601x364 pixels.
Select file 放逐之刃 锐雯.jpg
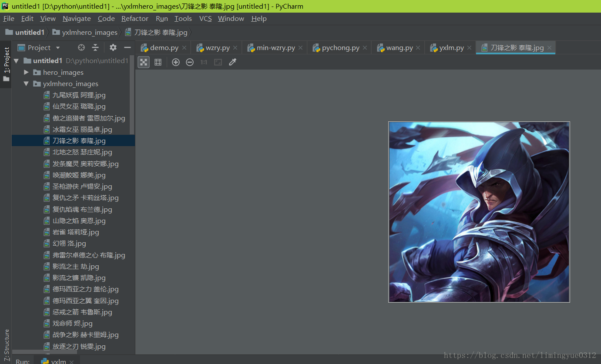point(74,346)
